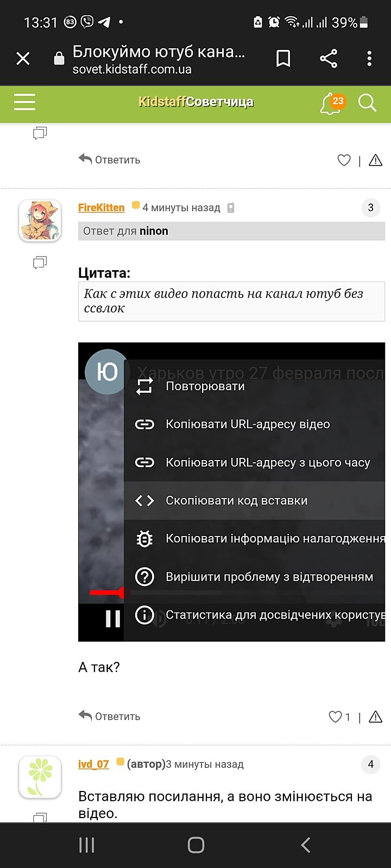Like the top comment via heart icon
The height and width of the screenshot is (868, 391).
[344, 160]
